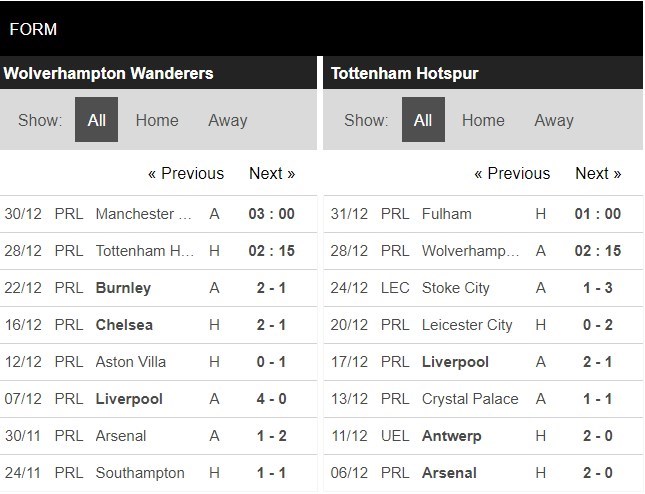Load Next Tottenham results
Viewport: 645px width, 494px height.
pyautogui.click(x=598, y=173)
